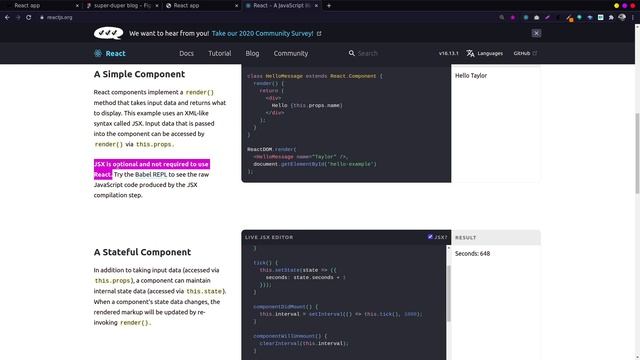Dismiss the community survey banner

point(536,33)
